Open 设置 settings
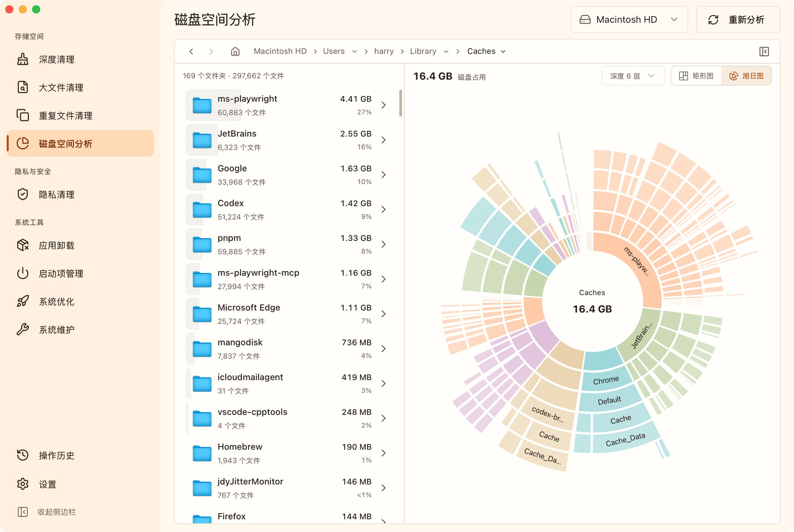 click(x=80, y=484)
